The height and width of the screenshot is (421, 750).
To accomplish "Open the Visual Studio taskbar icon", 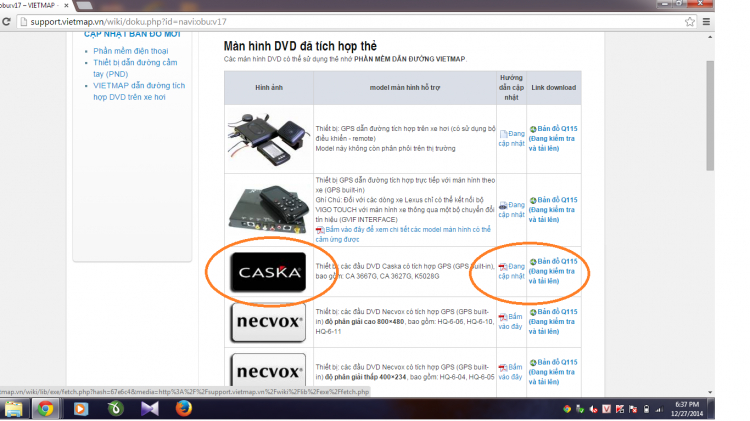I will point(149,409).
